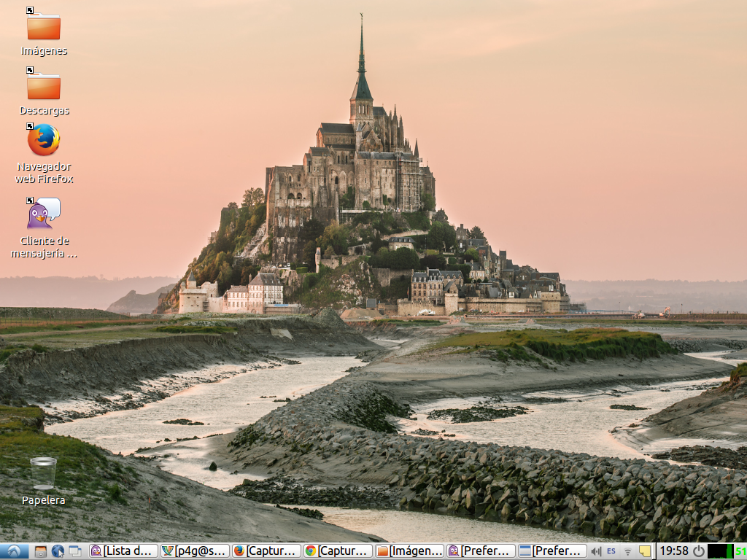The height and width of the screenshot is (560, 747).
Task: Click the green 51 battery indicator
Action: click(741, 551)
